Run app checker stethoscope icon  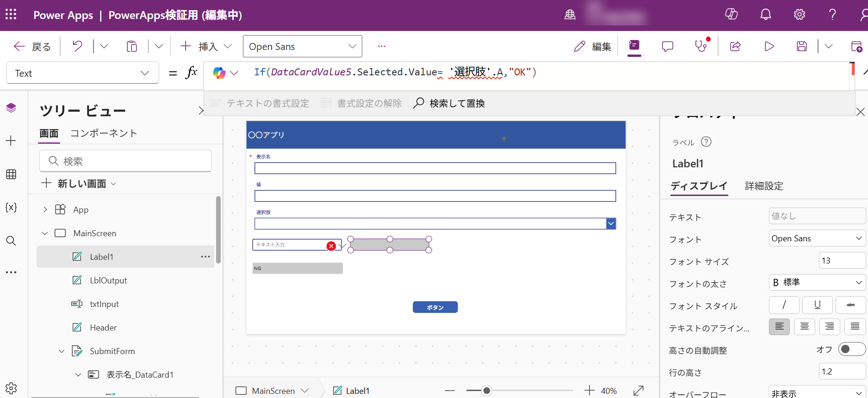(701, 46)
